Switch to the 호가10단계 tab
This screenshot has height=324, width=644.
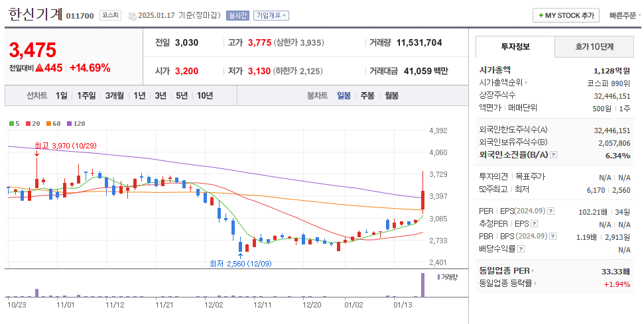[x=594, y=46]
